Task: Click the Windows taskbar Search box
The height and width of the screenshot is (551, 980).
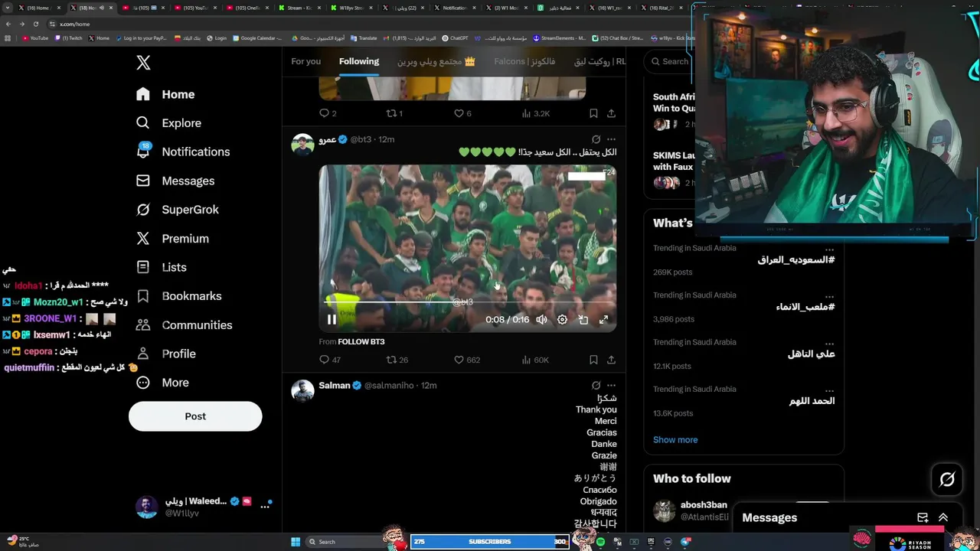Action: point(343,542)
